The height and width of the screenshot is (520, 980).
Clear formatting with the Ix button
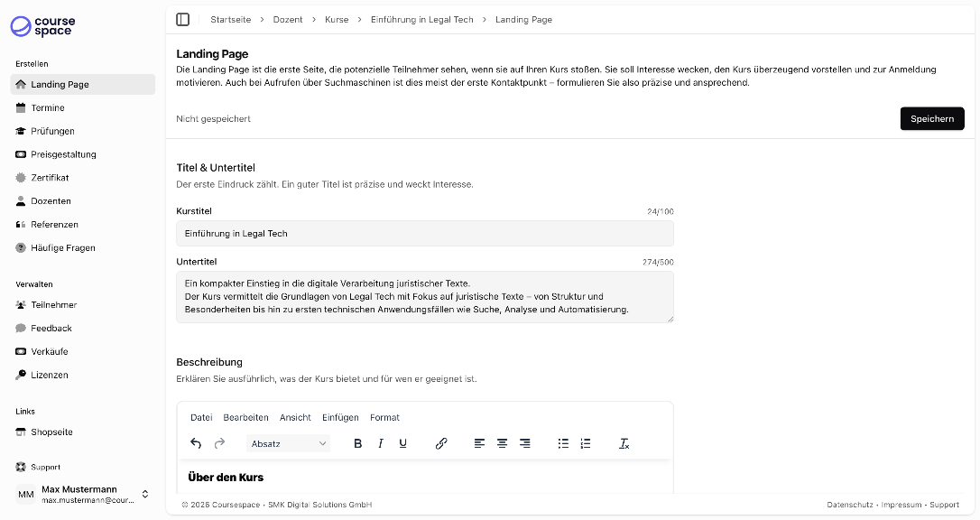pos(624,443)
